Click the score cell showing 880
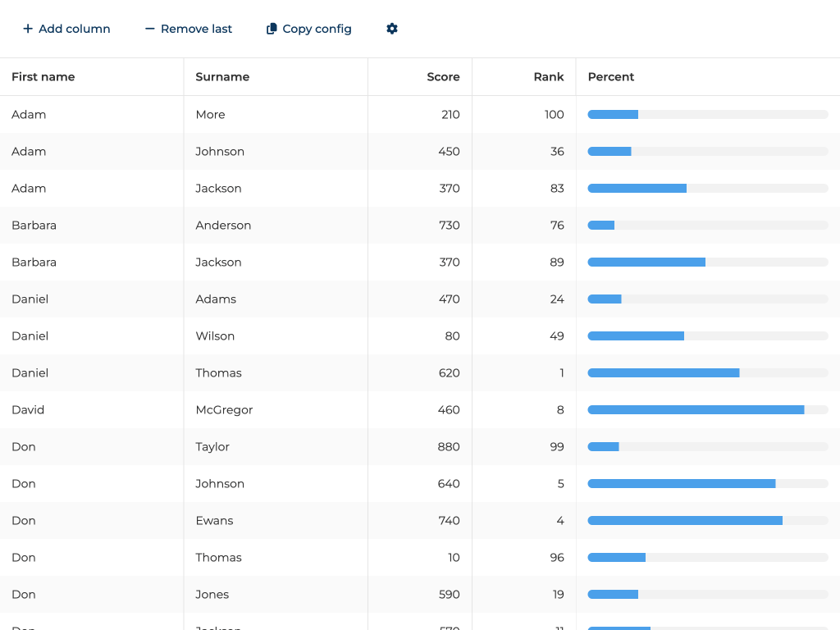 (449, 447)
